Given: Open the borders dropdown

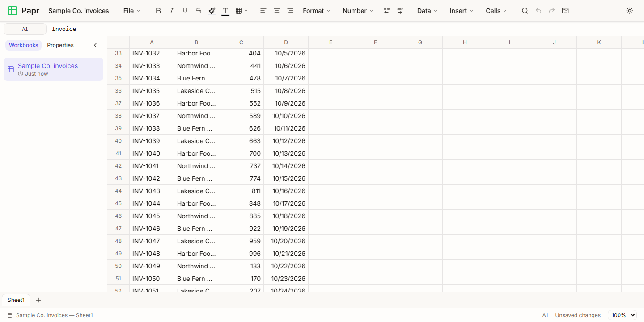Looking at the screenshot, I should tap(241, 11).
